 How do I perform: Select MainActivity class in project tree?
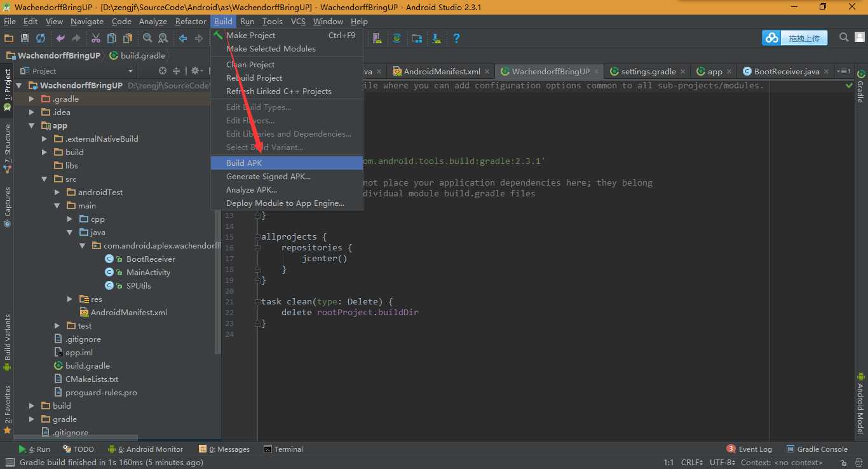pyautogui.click(x=148, y=272)
